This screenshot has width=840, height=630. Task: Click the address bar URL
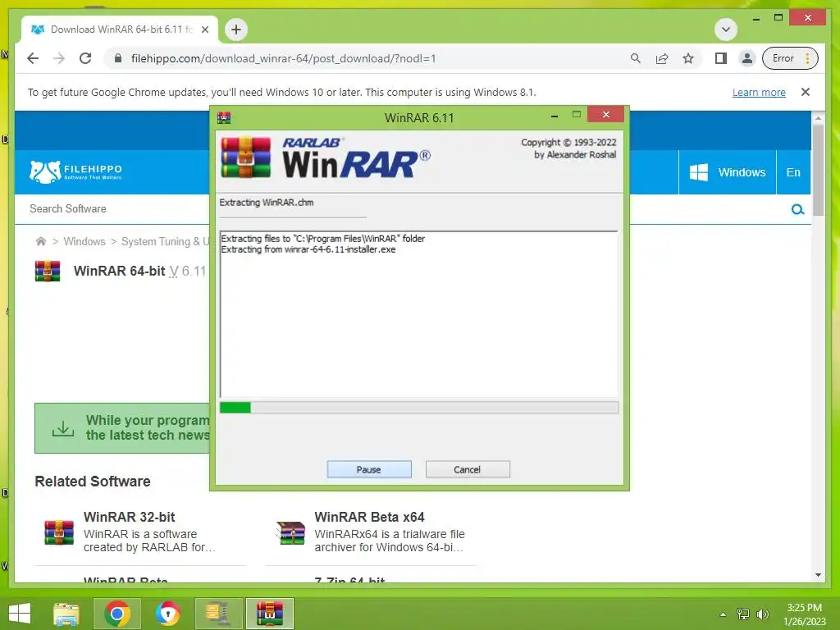click(283, 58)
